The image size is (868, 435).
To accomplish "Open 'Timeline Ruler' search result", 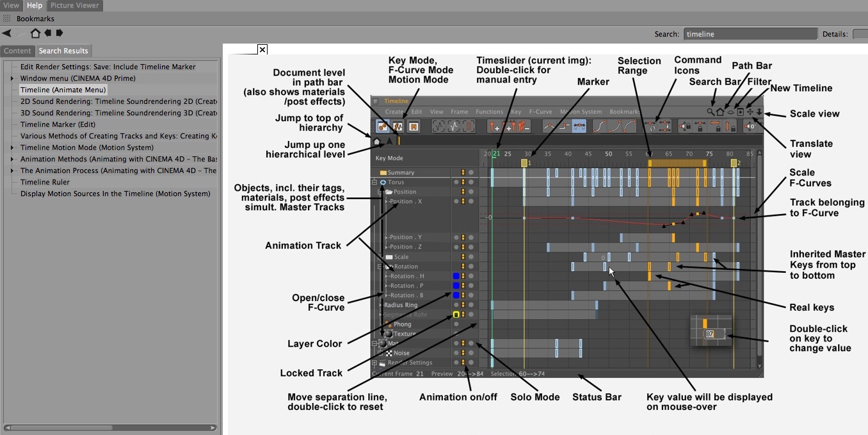I will pyautogui.click(x=44, y=182).
